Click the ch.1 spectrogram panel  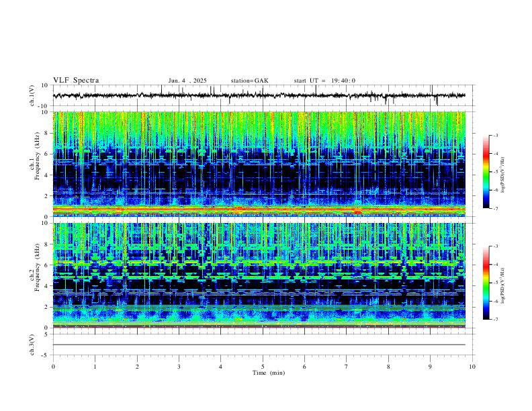[x=259, y=164]
